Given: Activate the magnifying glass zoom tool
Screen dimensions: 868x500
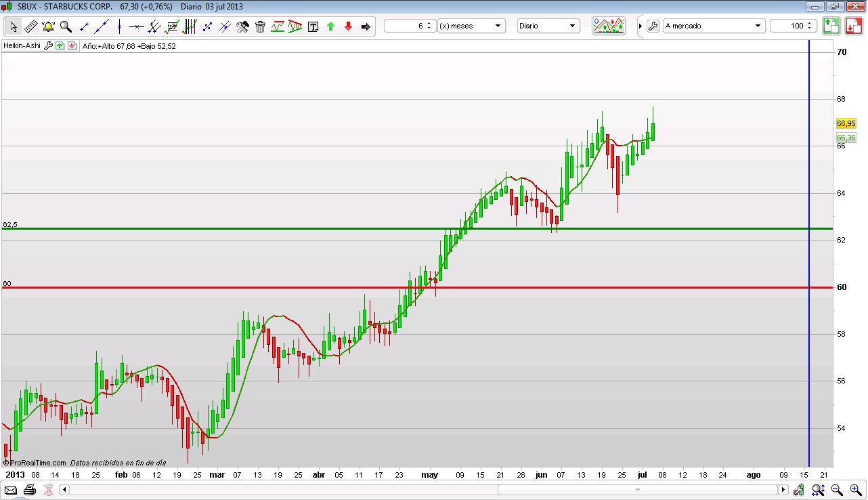Looking at the screenshot, I should (x=66, y=26).
